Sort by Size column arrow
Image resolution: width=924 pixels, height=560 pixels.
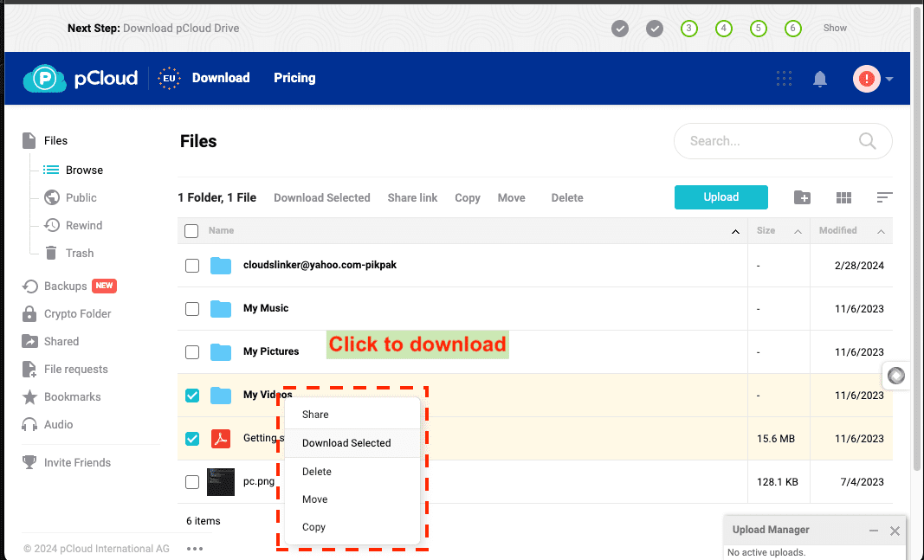tap(798, 231)
